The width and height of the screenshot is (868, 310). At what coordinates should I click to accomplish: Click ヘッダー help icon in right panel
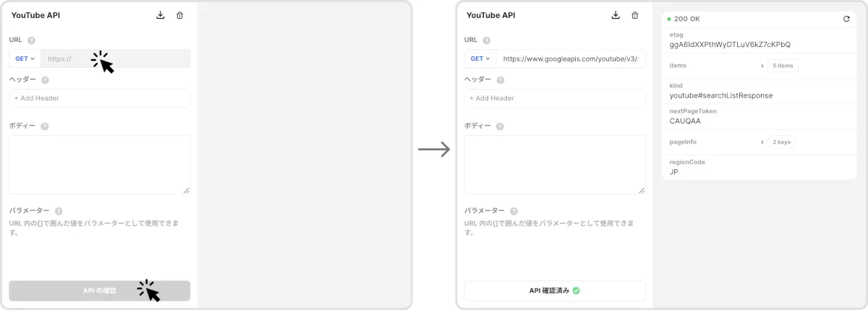pos(501,80)
